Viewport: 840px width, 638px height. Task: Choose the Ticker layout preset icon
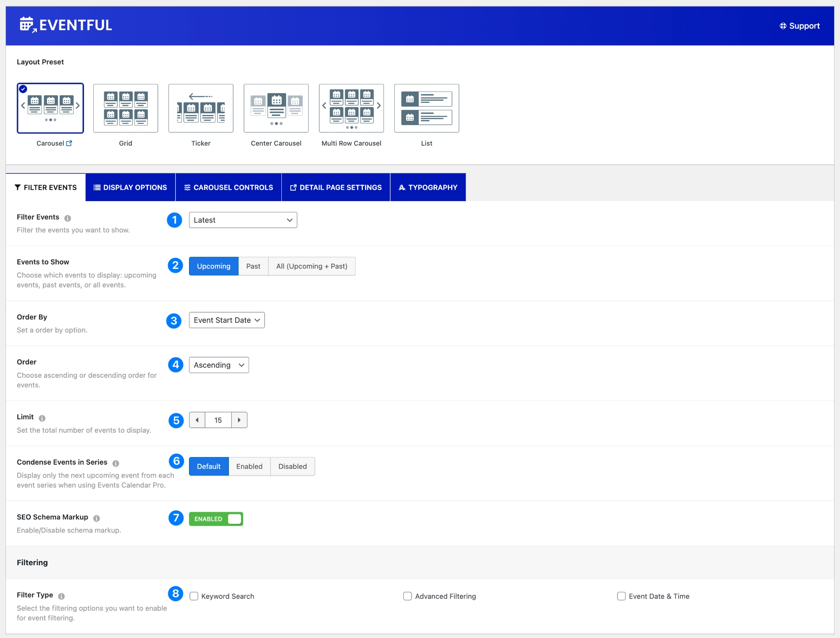201,108
